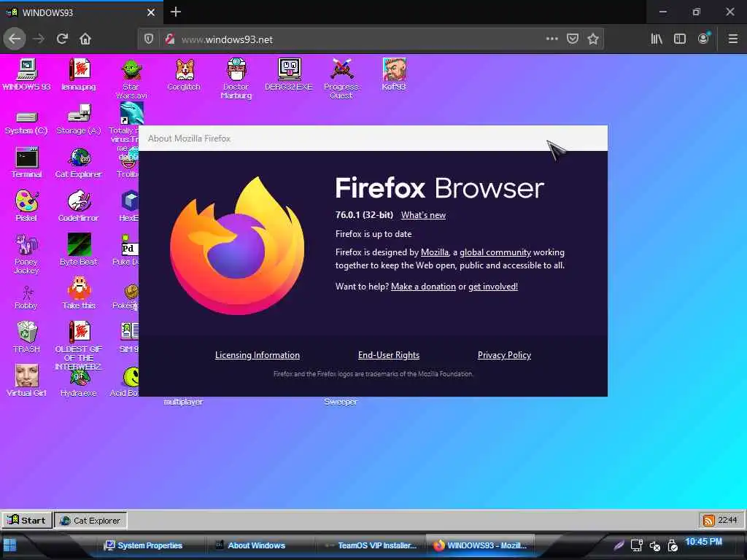Go to the Firefox home page button
747x560 pixels.
pyautogui.click(x=85, y=39)
